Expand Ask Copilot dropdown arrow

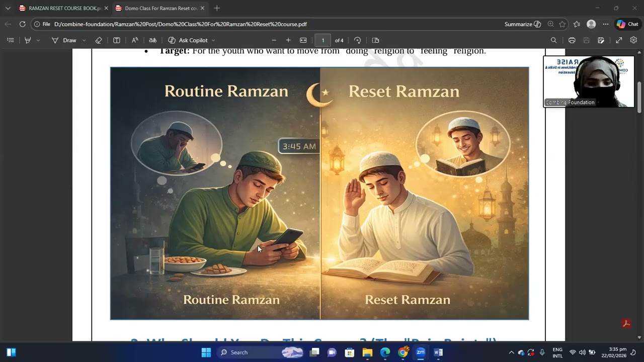tap(213, 40)
